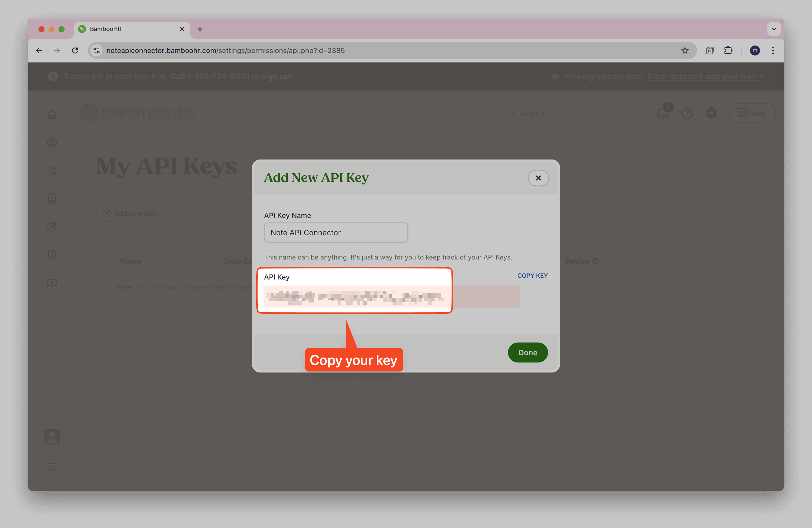Open the Chrome three-dot menu
The width and height of the screenshot is (812, 528).
[773, 50]
